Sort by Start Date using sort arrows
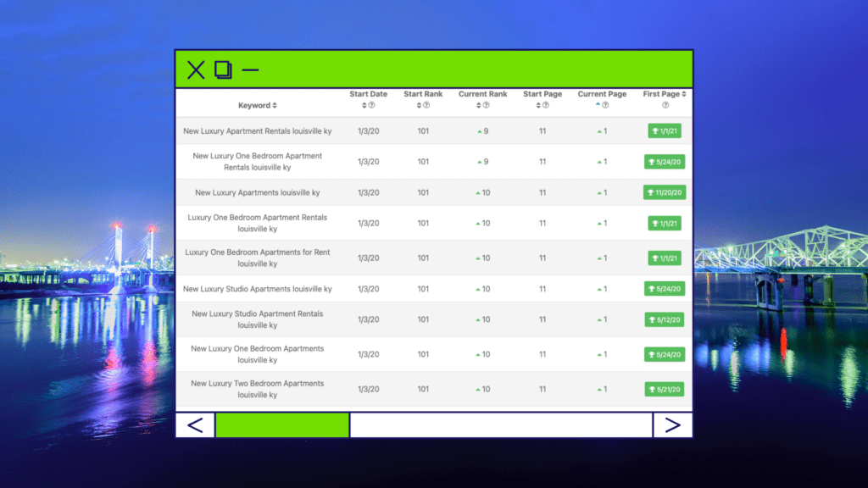Viewport: 868px width, 488px height. (x=364, y=105)
